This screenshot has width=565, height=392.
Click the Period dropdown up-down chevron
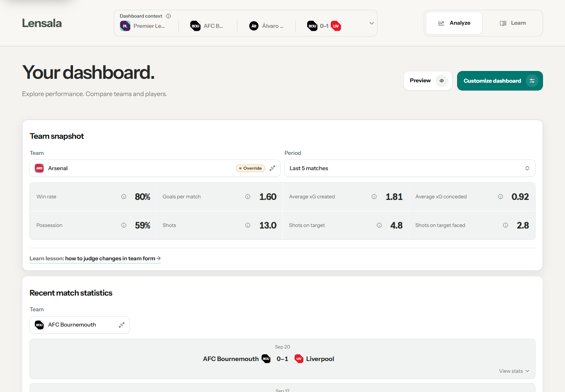(527, 168)
